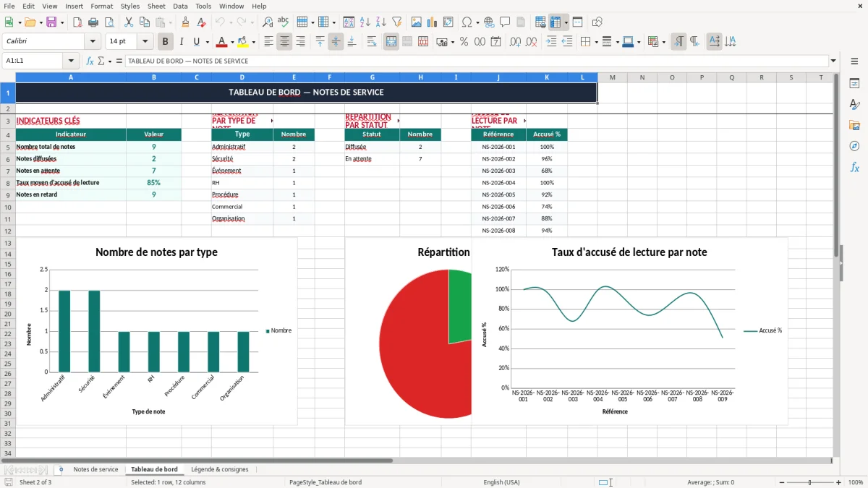This screenshot has height=488, width=868.
Task: Open the Borders dropdown arrow
Action: tap(596, 42)
